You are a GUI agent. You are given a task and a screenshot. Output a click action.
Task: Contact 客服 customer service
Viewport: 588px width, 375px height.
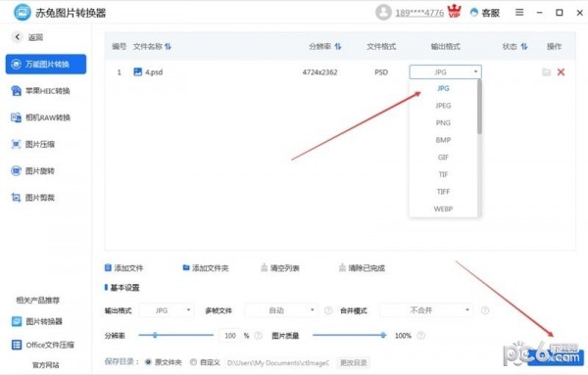pos(484,13)
